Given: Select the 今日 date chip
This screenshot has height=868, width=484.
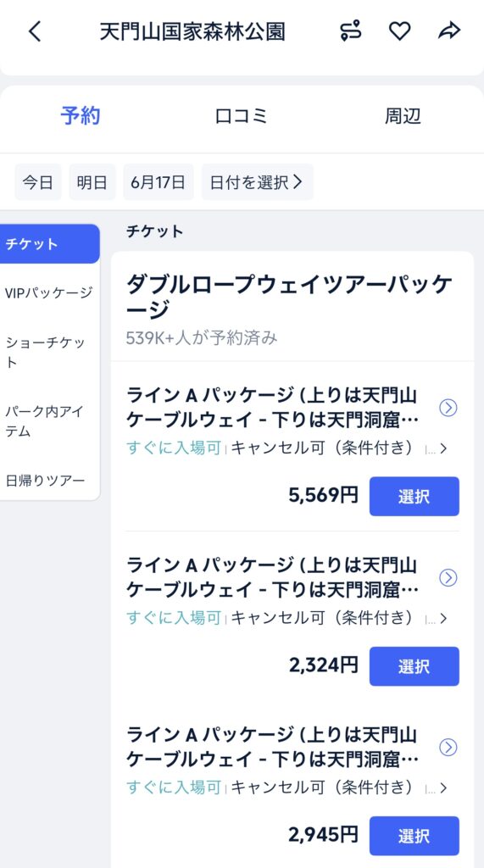Looking at the screenshot, I should (x=37, y=182).
